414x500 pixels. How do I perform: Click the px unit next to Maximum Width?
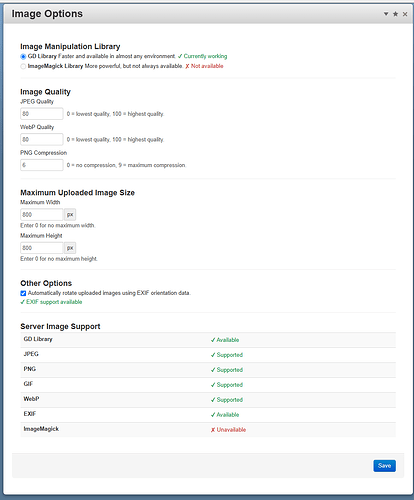click(70, 215)
